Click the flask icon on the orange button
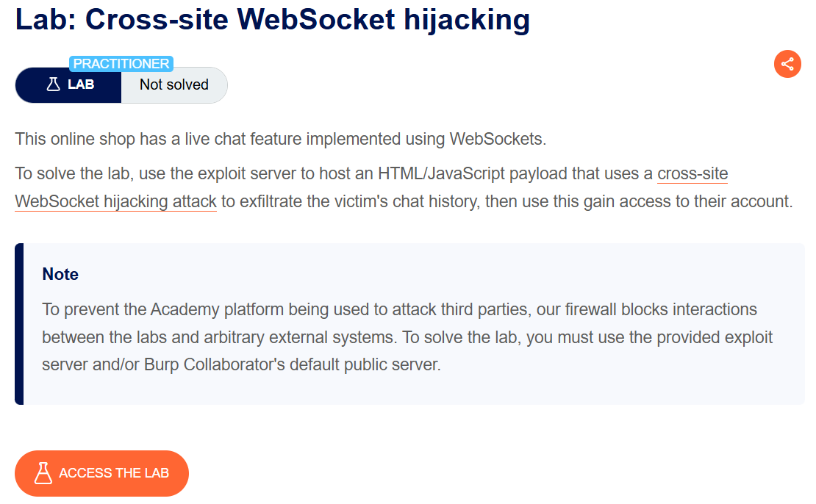 43,473
